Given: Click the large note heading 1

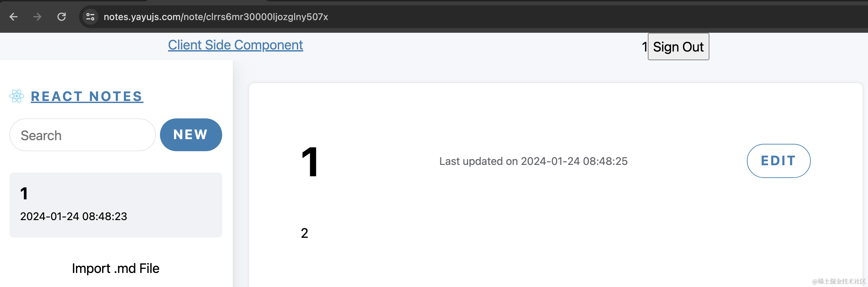Looking at the screenshot, I should (x=310, y=162).
